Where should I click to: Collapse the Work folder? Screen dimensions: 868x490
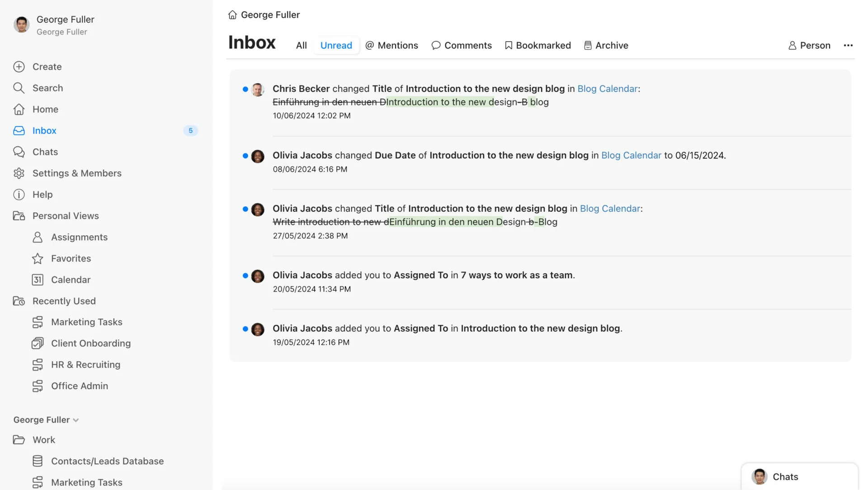coord(19,440)
